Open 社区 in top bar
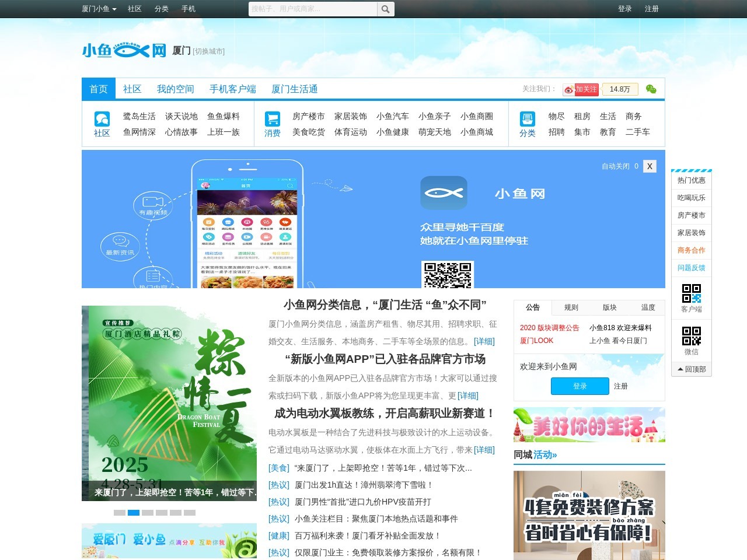This screenshot has height=560, width=747. 135,9
